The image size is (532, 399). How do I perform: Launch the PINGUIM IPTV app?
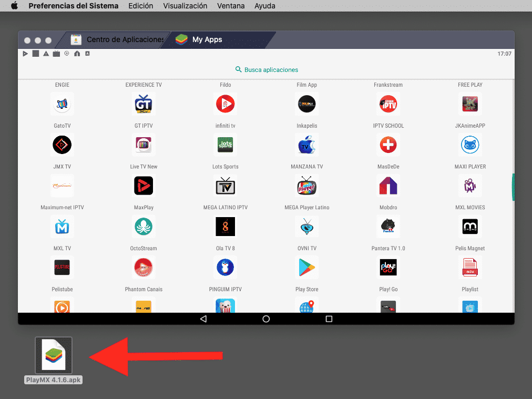225,267
